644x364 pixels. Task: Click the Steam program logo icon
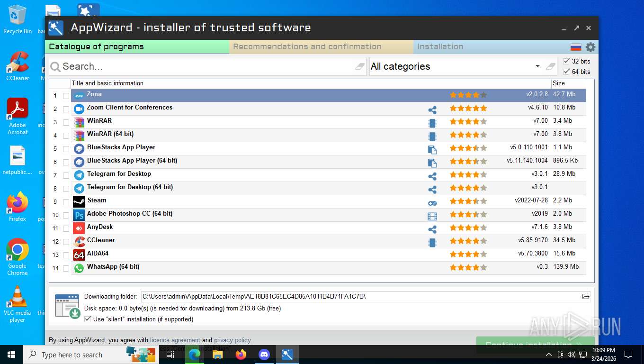tap(79, 201)
